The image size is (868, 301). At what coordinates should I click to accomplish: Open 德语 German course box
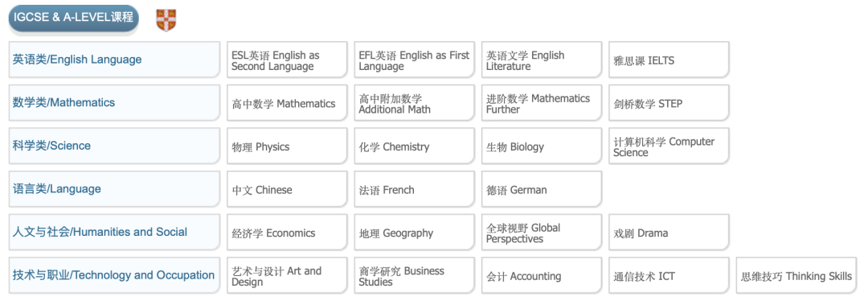[x=542, y=190]
